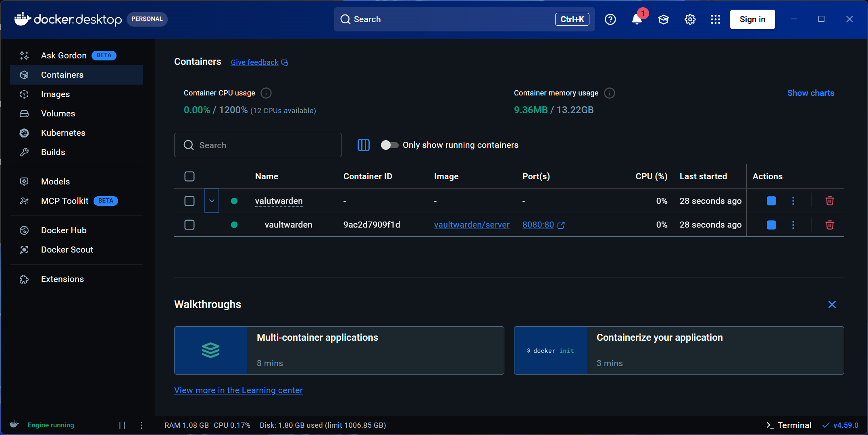This screenshot has width=868, height=435.
Task: Open Docker Scout
Action: (67, 249)
